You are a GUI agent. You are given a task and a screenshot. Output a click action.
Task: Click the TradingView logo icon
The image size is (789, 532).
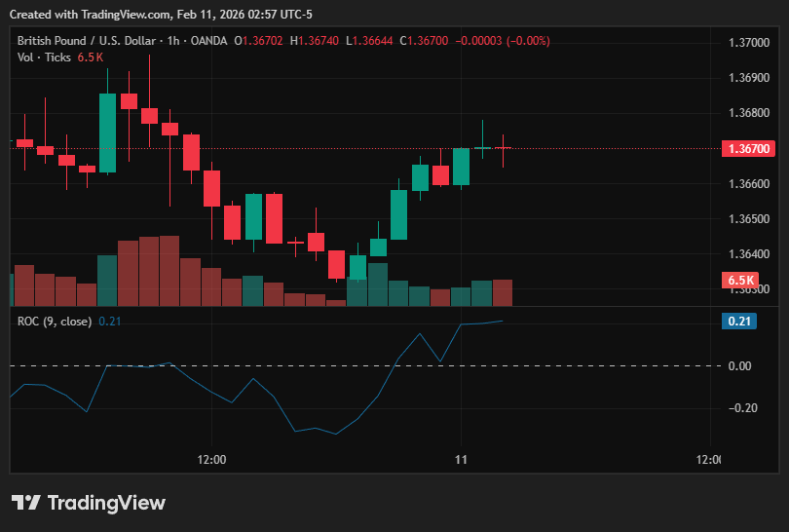(25, 503)
